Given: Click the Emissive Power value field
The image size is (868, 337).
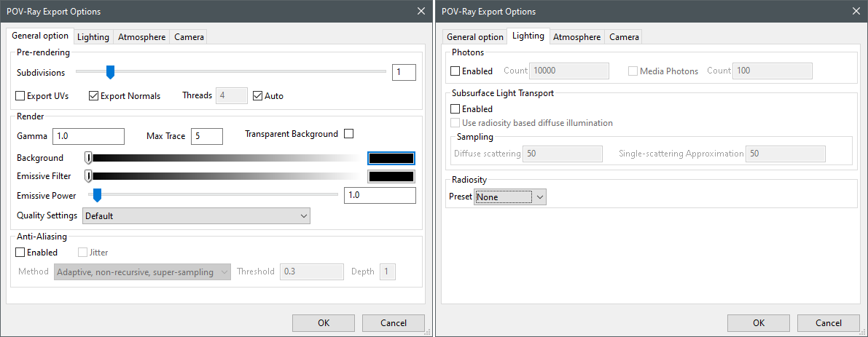Looking at the screenshot, I should [380, 196].
